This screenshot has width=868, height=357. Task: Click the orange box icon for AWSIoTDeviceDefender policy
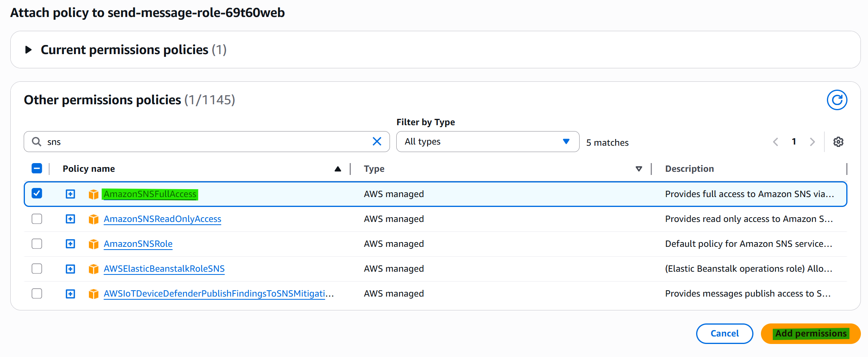coord(94,294)
